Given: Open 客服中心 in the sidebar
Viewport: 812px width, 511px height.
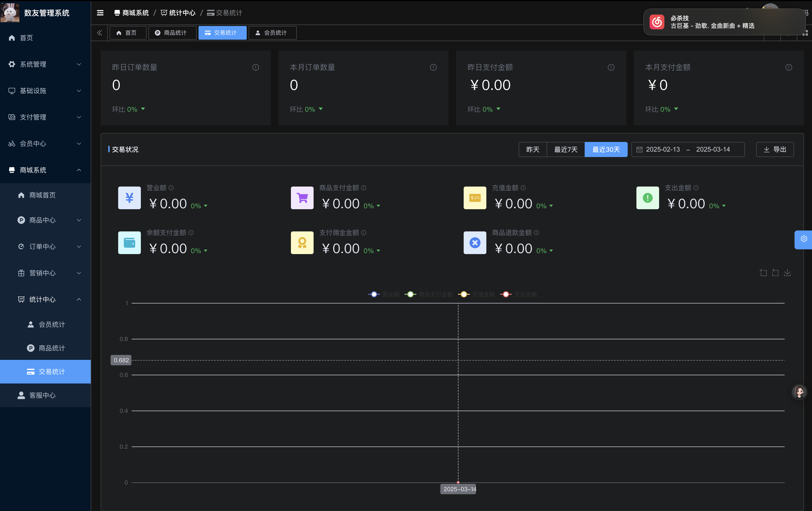Looking at the screenshot, I should pyautogui.click(x=45, y=395).
